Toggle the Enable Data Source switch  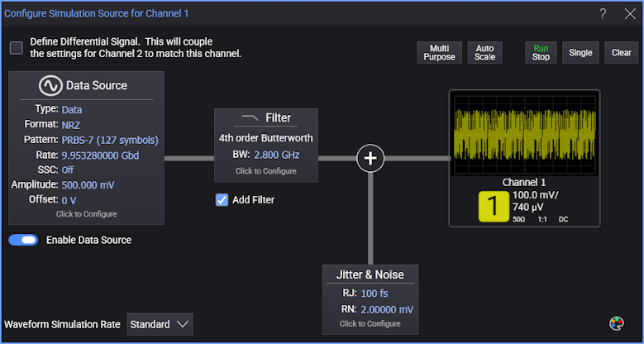(23, 240)
